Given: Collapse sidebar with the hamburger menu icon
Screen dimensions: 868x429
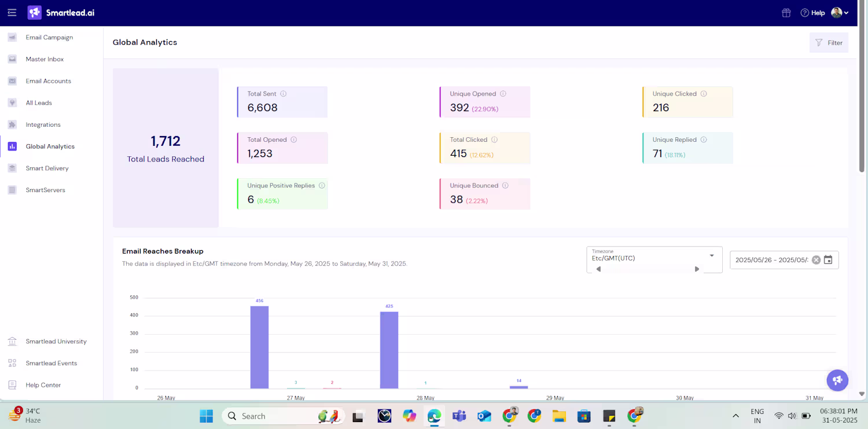Looking at the screenshot, I should tap(12, 13).
